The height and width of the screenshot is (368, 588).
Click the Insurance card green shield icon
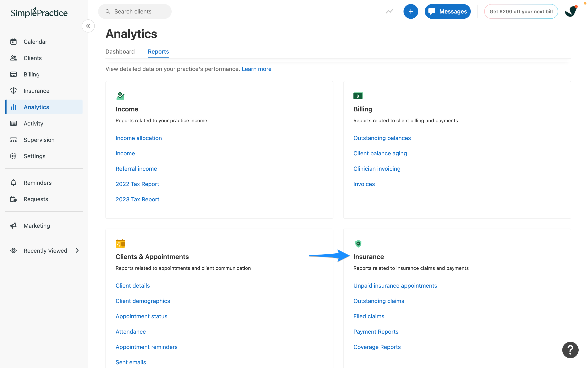pos(358,243)
